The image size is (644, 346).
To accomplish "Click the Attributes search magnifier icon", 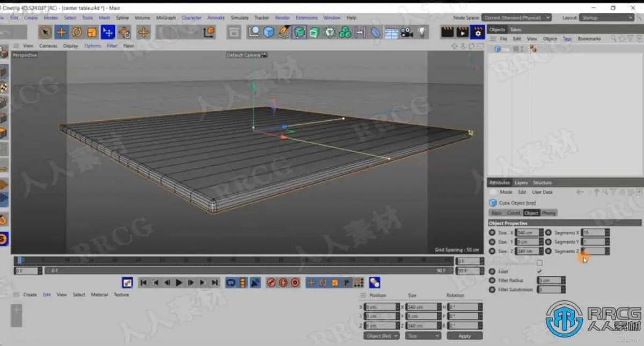I will 605,192.
